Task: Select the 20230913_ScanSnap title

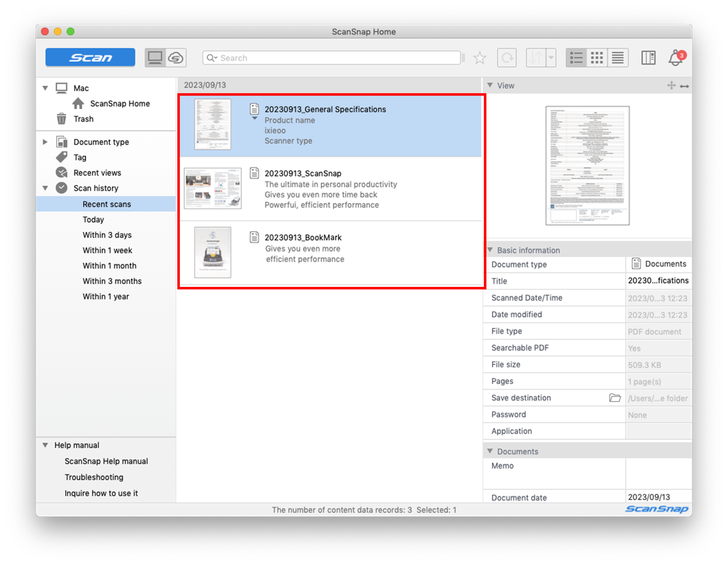Action: [303, 173]
